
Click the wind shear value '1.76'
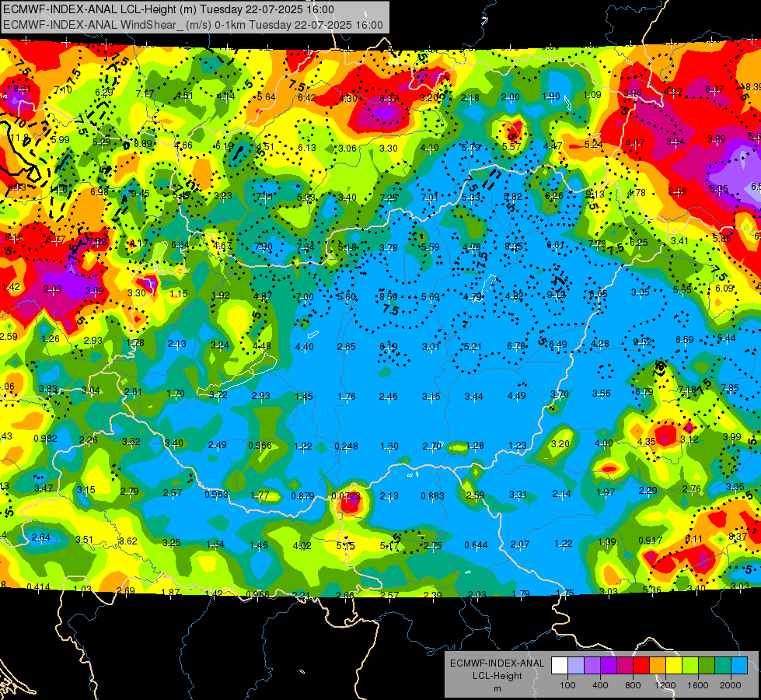347,397
